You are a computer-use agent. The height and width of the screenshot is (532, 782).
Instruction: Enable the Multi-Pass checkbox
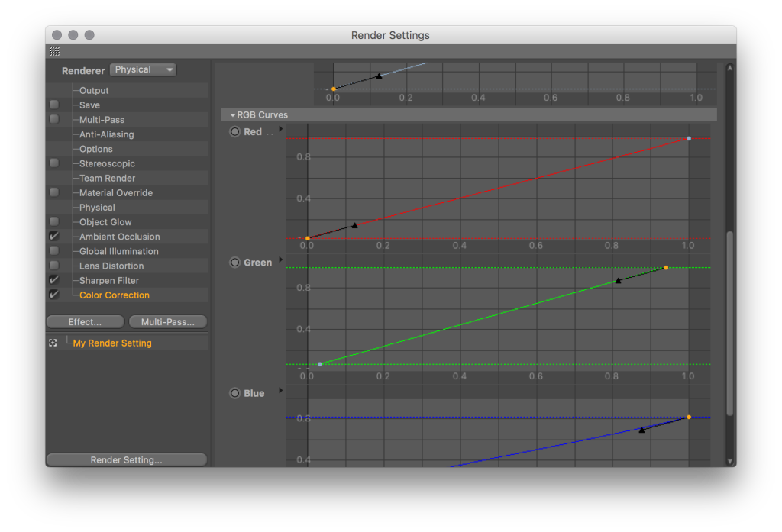pos(54,119)
